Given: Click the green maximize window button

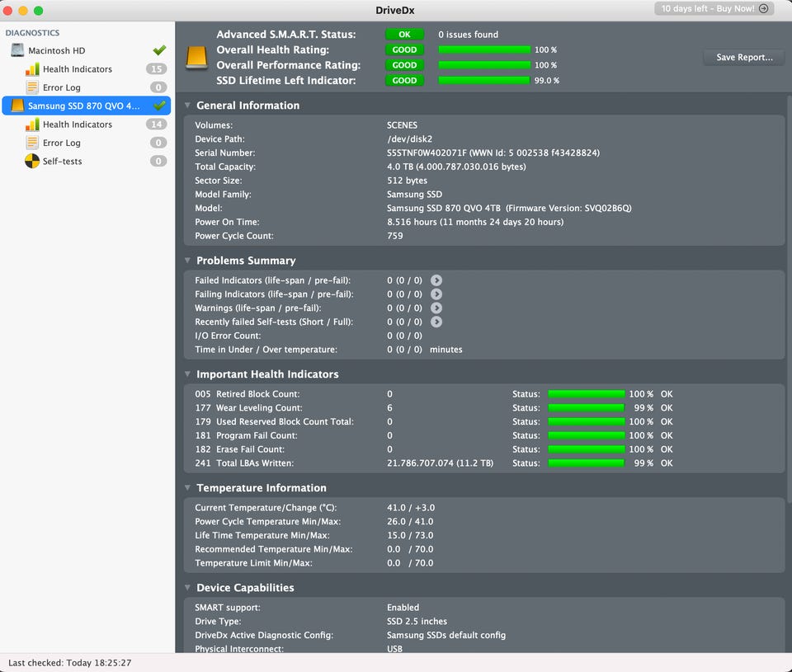Looking at the screenshot, I should coord(39,10).
